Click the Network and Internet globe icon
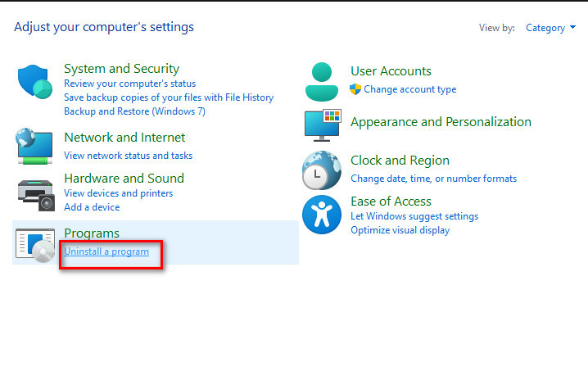 [x=34, y=146]
